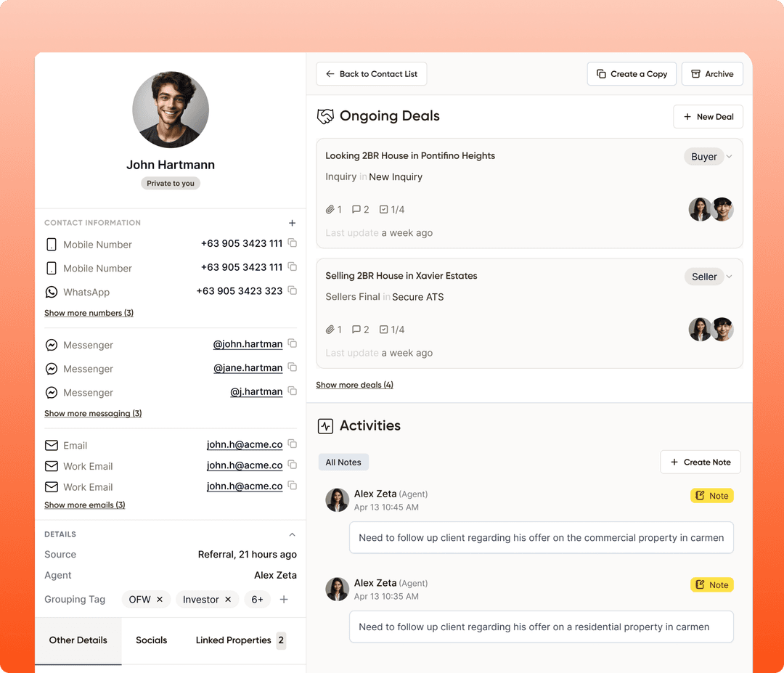784x673 pixels.
Task: Click the WhatsApp icon in contact list
Action: [52, 292]
